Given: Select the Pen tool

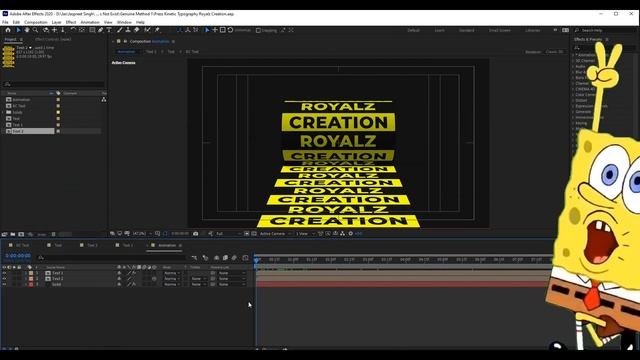Looking at the screenshot, I should (100, 30).
